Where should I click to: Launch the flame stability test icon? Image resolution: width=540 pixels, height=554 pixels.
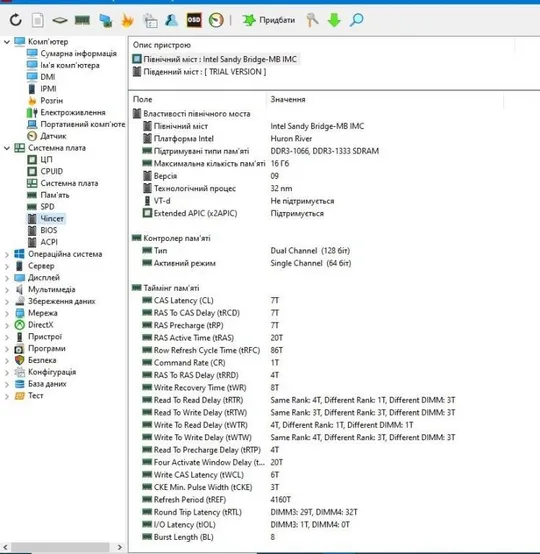coord(127,20)
